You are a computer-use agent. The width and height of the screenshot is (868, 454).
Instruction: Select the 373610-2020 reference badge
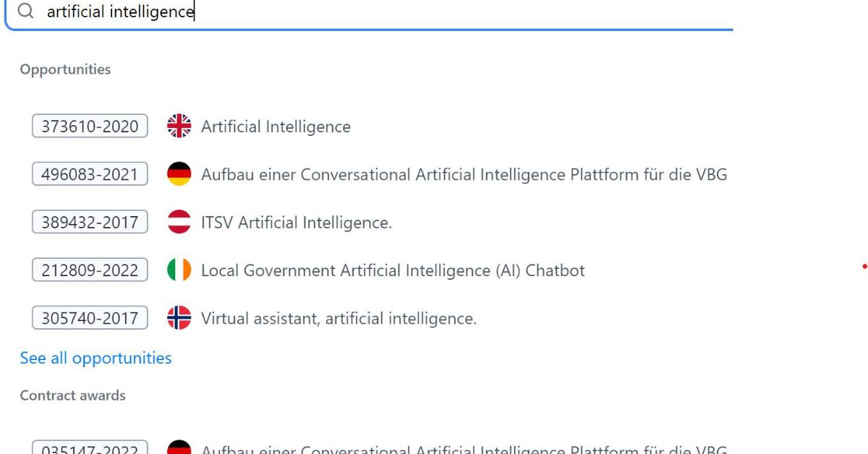[x=90, y=127]
